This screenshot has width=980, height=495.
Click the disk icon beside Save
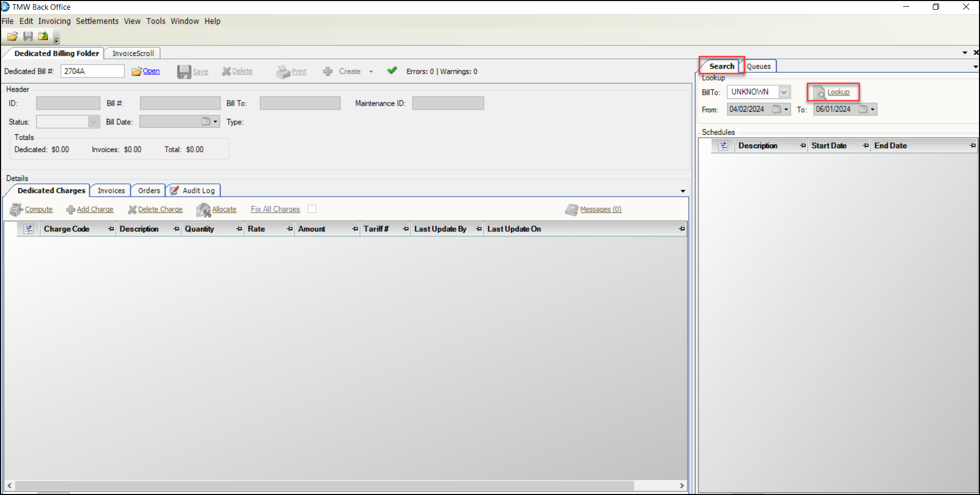pyautogui.click(x=184, y=72)
